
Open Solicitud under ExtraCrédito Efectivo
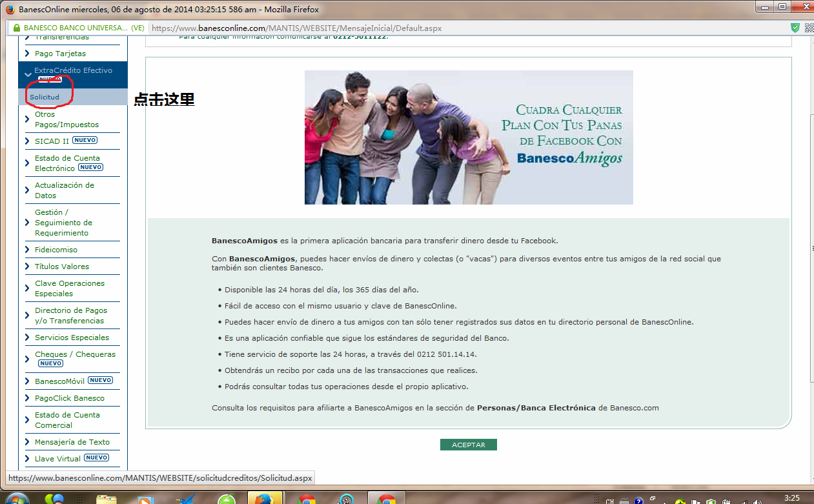coord(45,97)
